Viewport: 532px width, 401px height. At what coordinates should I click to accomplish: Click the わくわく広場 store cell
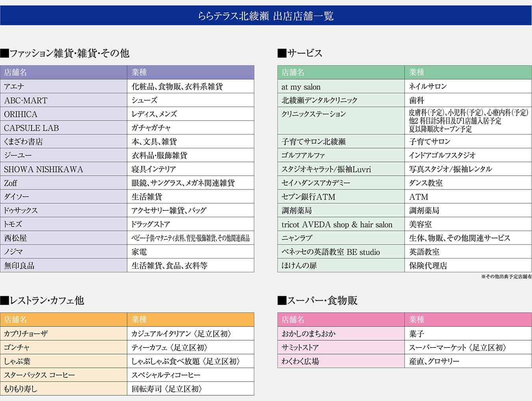(341, 361)
